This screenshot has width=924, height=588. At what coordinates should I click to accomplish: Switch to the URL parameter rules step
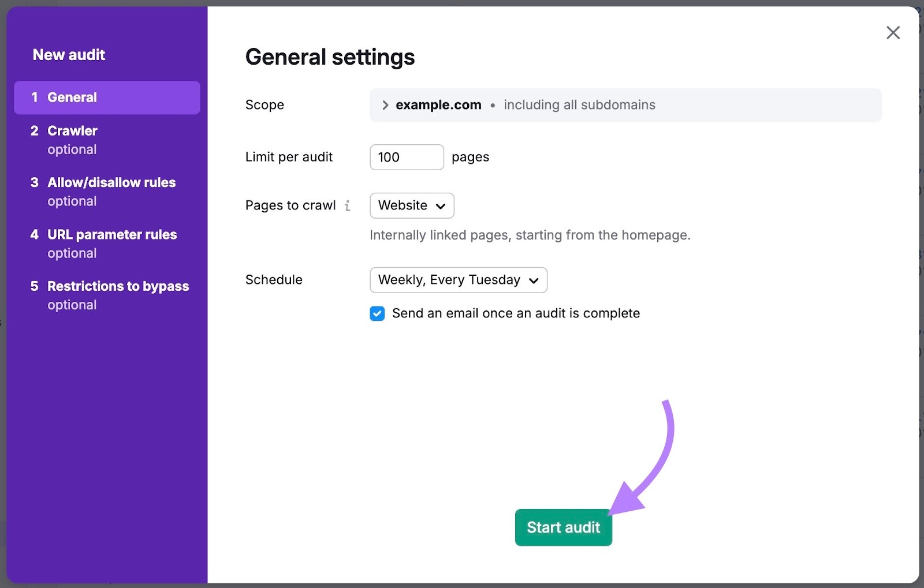[112, 234]
